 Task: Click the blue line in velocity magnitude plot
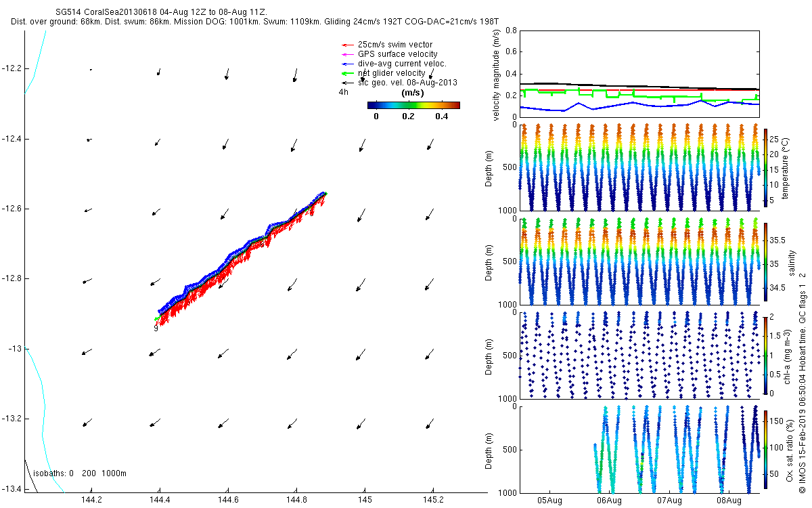[639, 104]
